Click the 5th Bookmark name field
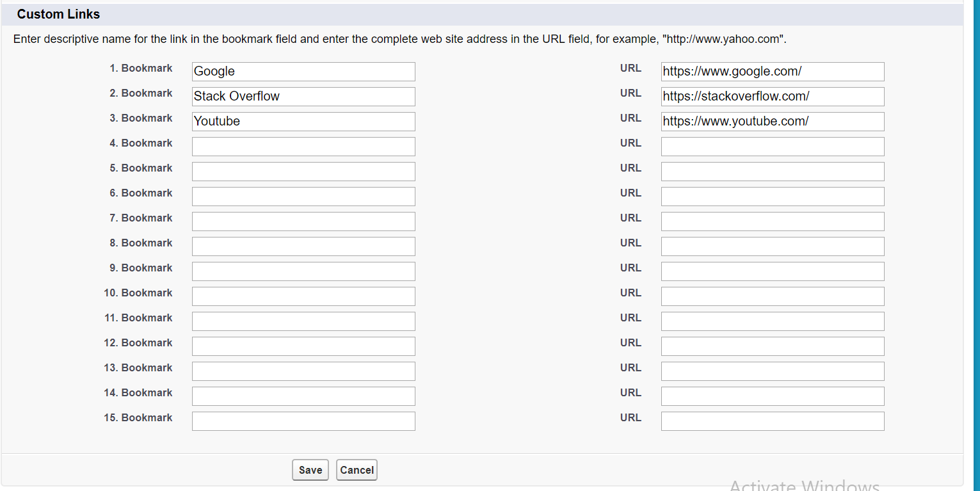The width and height of the screenshot is (980, 491). pos(303,172)
